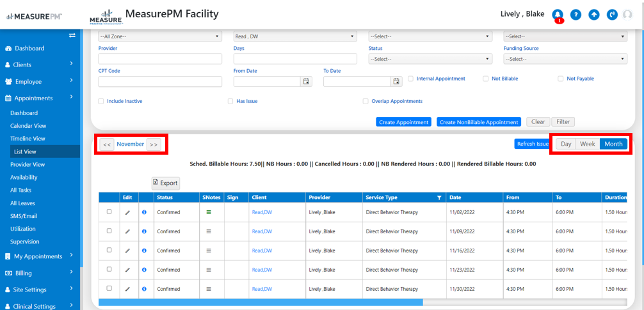644x310 pixels.
Task: Open the session notes icon for 11/30/2022
Action: 208,289
